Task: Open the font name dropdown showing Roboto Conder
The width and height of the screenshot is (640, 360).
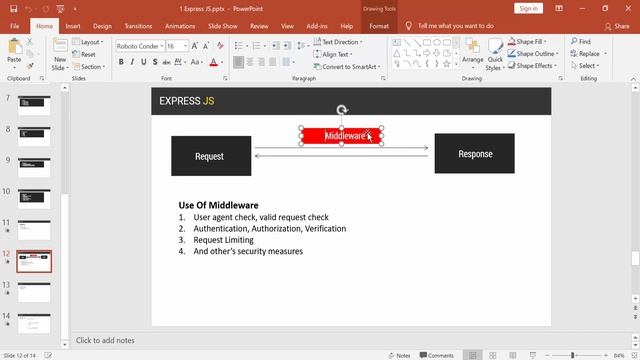Action: click(x=162, y=46)
